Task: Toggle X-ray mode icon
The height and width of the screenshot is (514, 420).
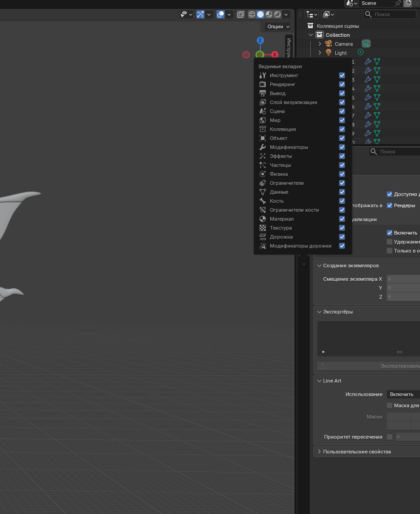Action: 241,14
